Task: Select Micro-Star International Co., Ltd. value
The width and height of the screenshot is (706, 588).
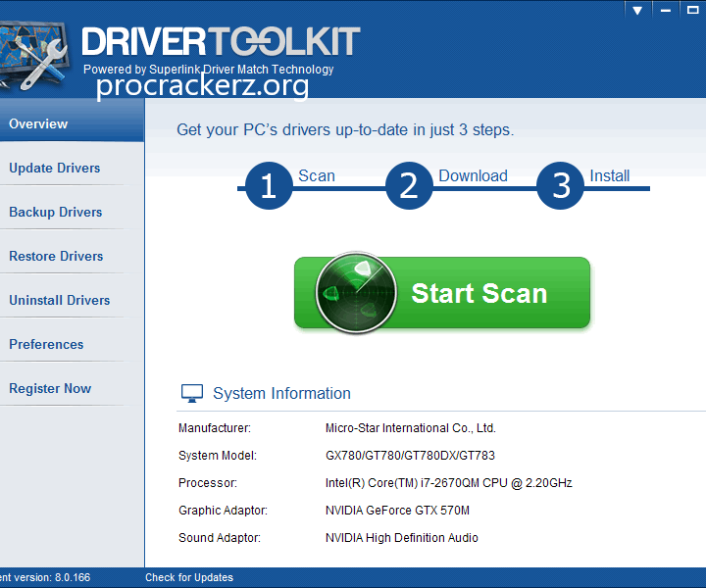Action: 410,428
